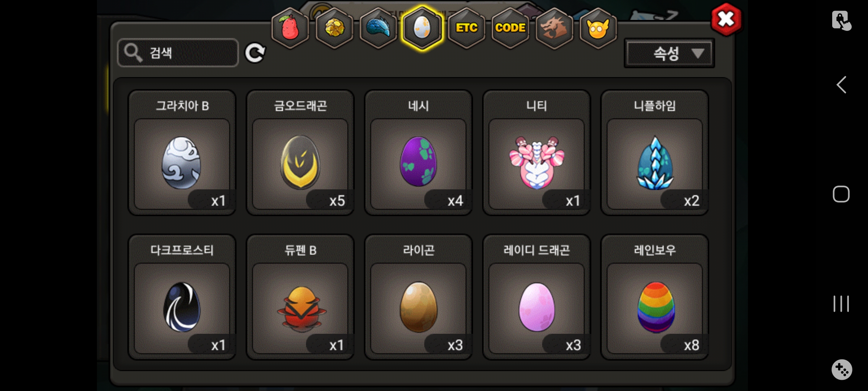The height and width of the screenshot is (391, 868).
Task: Switch to the gold nugget category tab
Action: [x=335, y=28]
